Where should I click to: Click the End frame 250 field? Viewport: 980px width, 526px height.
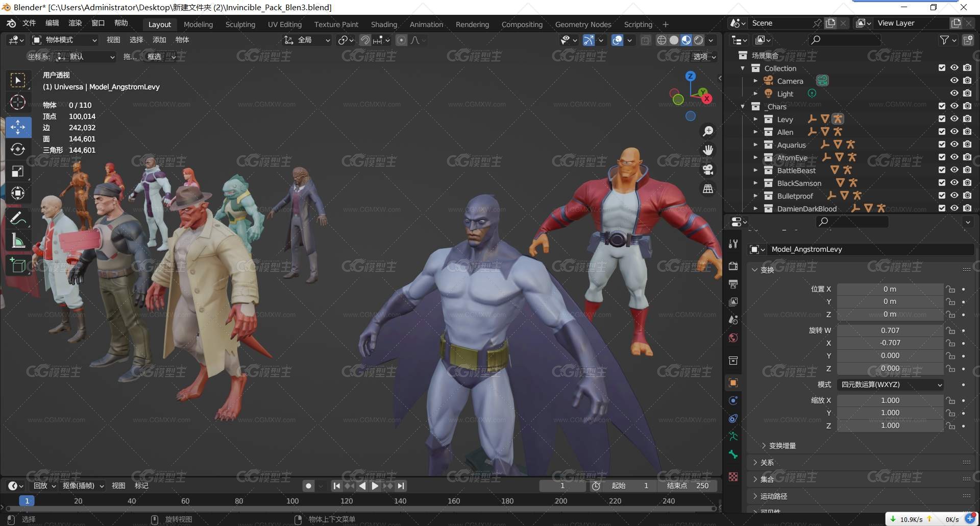689,486
